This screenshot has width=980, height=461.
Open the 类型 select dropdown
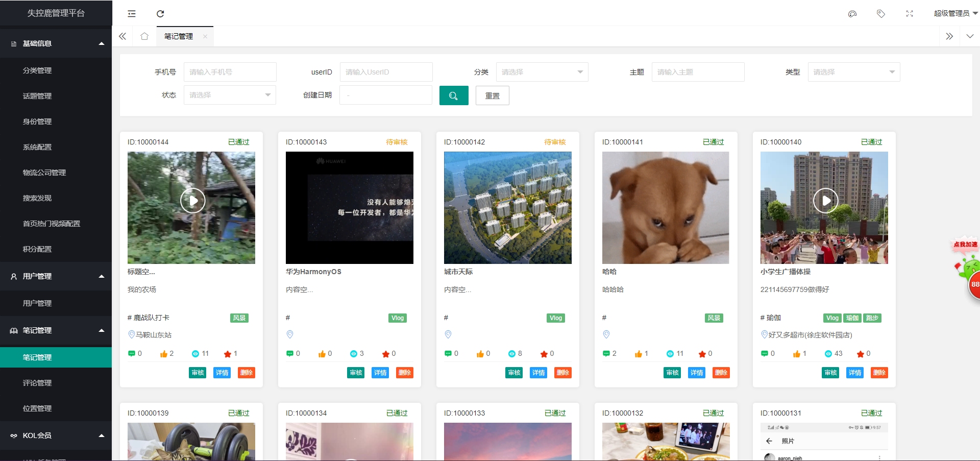pyautogui.click(x=854, y=72)
